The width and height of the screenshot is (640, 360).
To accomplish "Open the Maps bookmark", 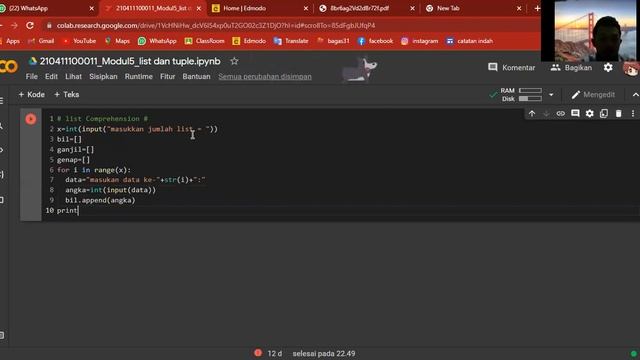I will click(117, 41).
